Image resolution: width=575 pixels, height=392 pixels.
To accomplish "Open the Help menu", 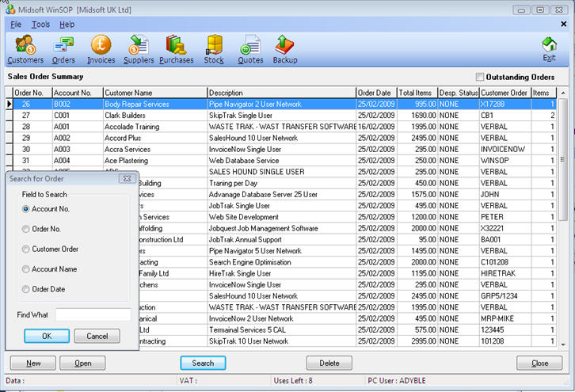I will pyautogui.click(x=67, y=25).
